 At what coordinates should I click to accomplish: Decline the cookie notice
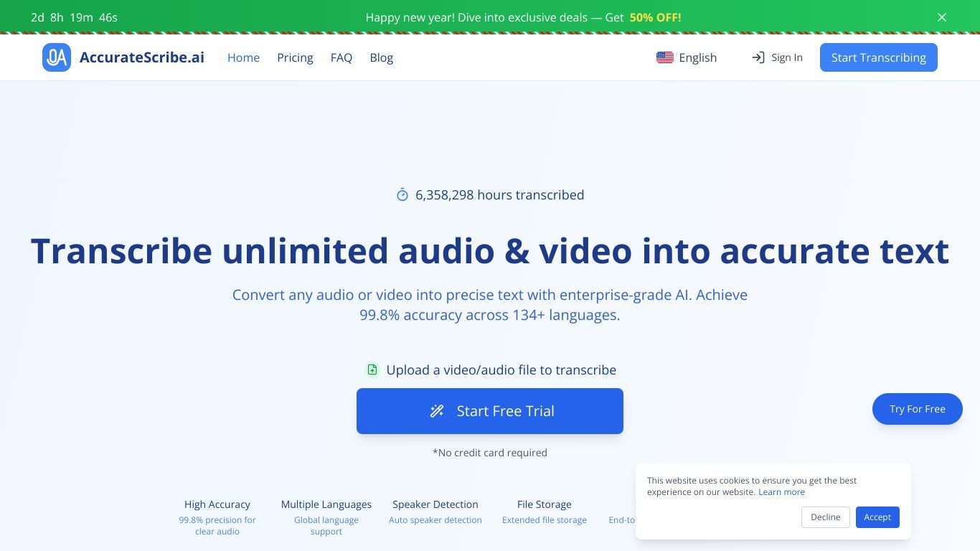(x=826, y=517)
